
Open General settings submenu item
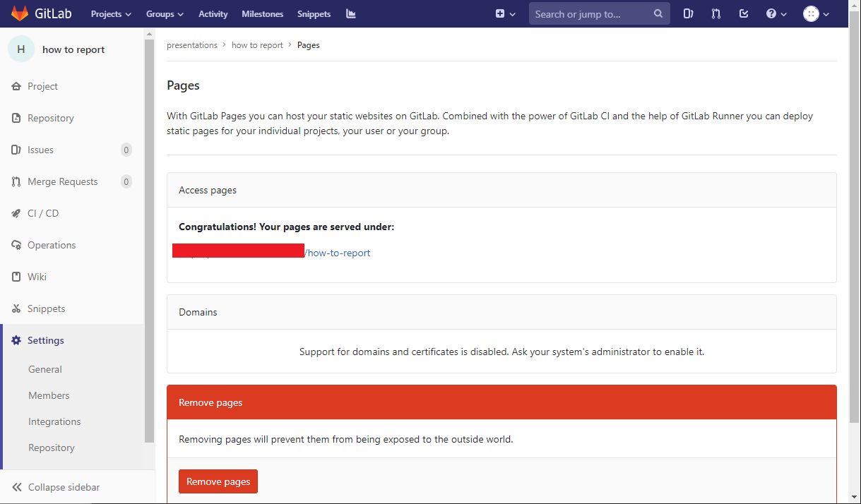point(45,369)
